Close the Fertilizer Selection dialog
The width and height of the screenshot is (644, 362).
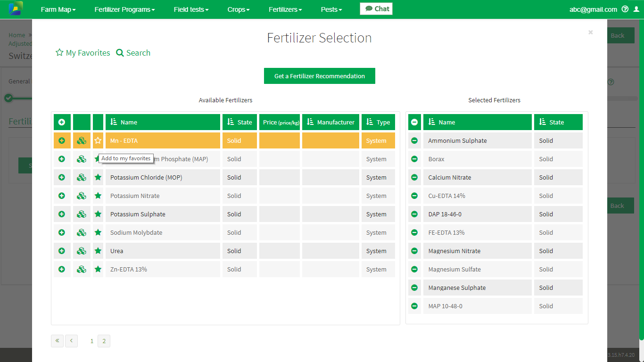coord(590,32)
